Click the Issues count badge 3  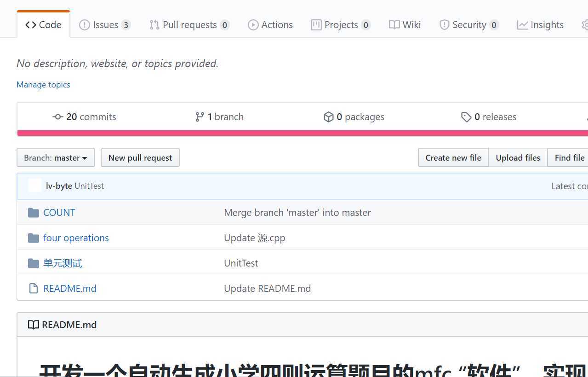pos(126,25)
